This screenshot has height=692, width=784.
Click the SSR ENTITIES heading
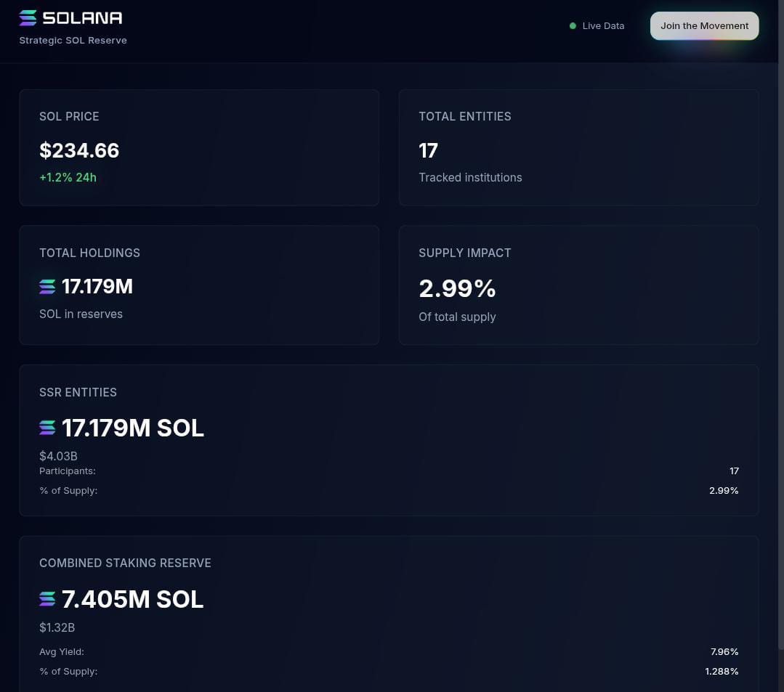[x=78, y=392]
